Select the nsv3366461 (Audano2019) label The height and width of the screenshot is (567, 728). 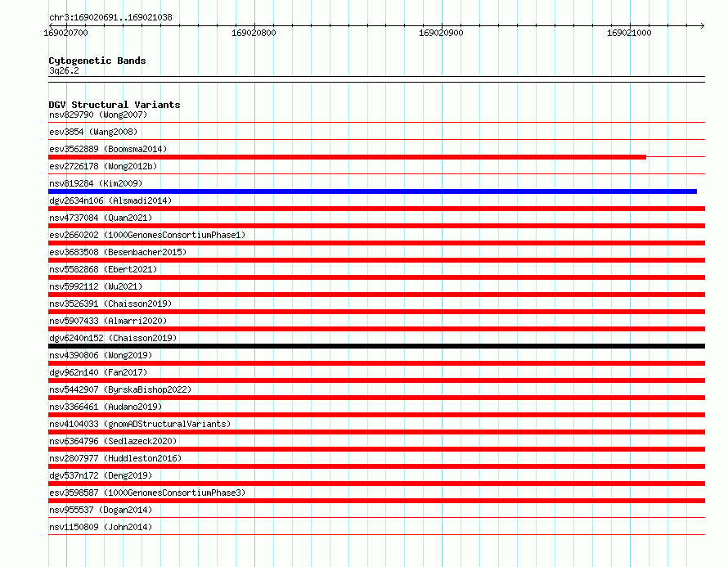106,407
